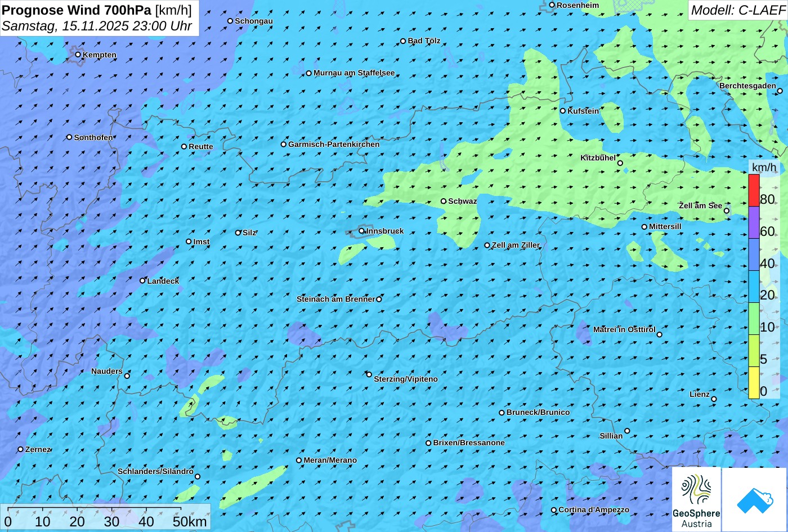Click the Matrei in Osttirol label

[x=624, y=329]
